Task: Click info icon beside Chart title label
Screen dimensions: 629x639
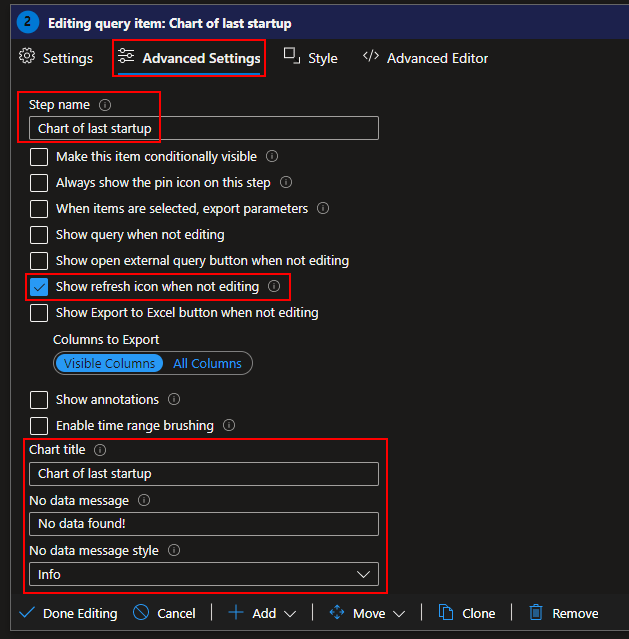Action: click(100, 451)
